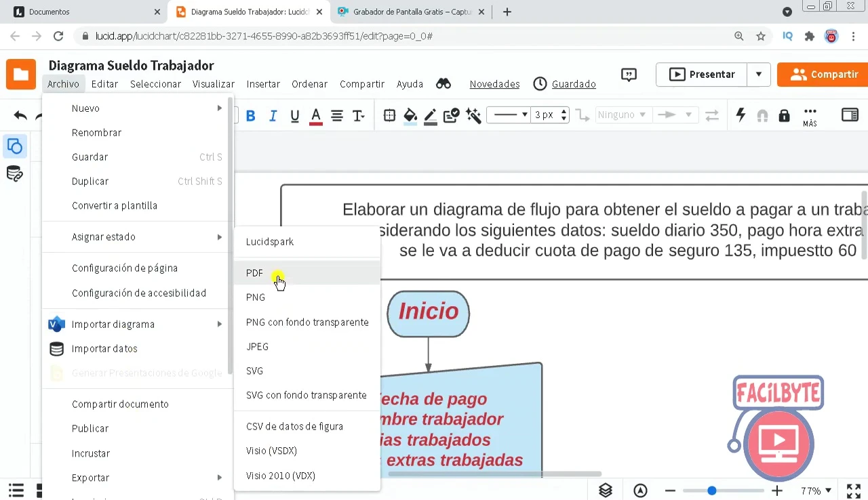Open the fill color bucket
The width and height of the screenshot is (868, 500).
click(410, 117)
